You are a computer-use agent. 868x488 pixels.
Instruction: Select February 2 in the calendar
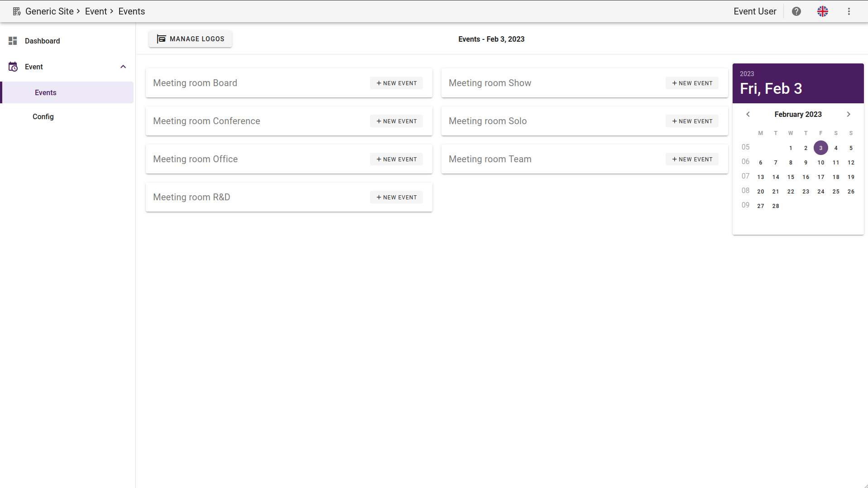coord(806,148)
